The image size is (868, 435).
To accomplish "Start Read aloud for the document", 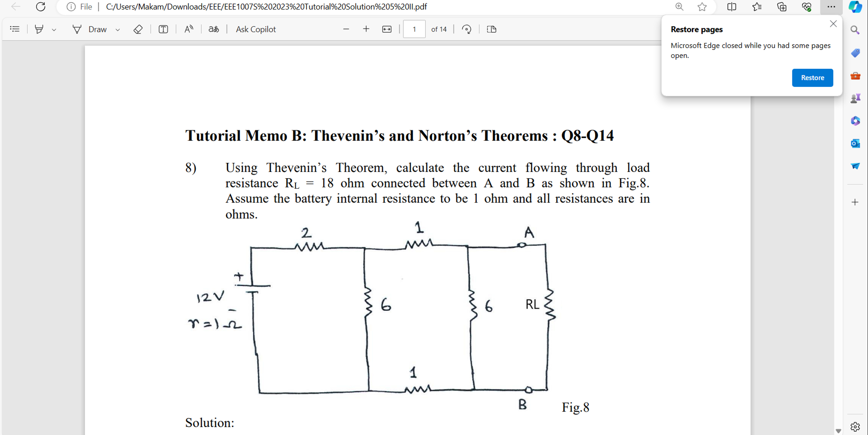I will pos(188,29).
